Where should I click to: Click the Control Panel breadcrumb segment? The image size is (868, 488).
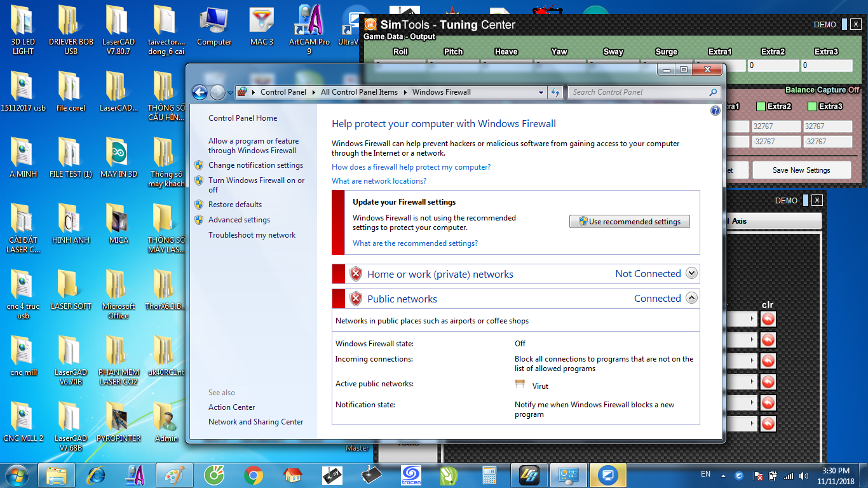(283, 92)
